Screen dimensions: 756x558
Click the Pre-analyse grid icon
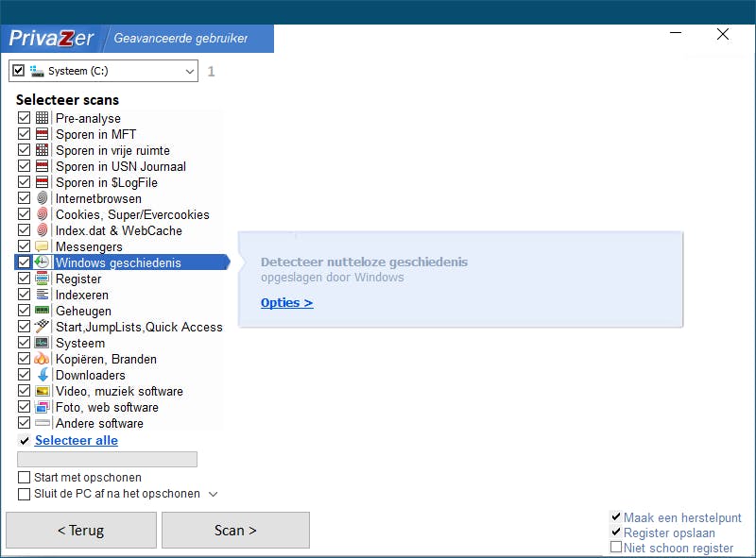[42, 118]
